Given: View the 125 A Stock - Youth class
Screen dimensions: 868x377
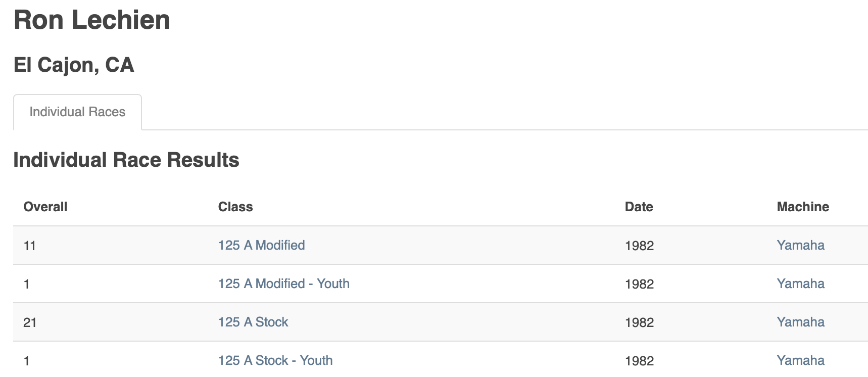Looking at the screenshot, I should point(275,360).
